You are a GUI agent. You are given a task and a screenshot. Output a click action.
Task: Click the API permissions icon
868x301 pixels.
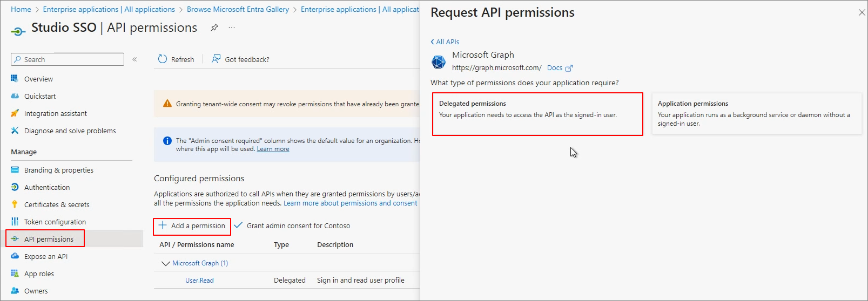(15, 239)
